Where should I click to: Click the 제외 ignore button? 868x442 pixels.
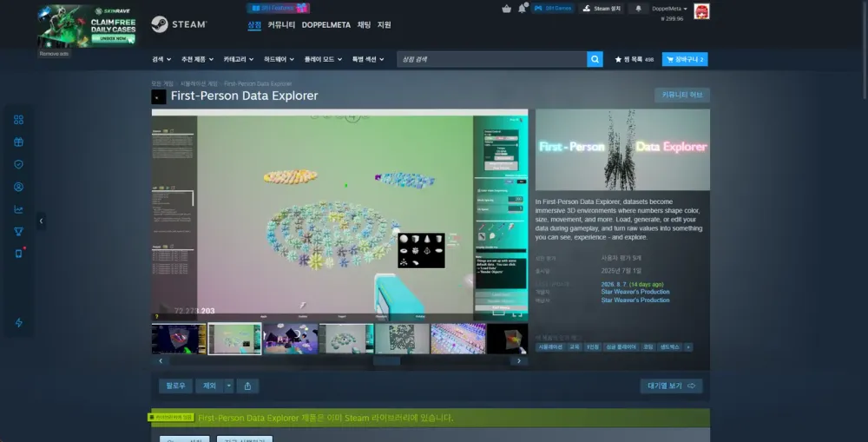(x=209, y=386)
